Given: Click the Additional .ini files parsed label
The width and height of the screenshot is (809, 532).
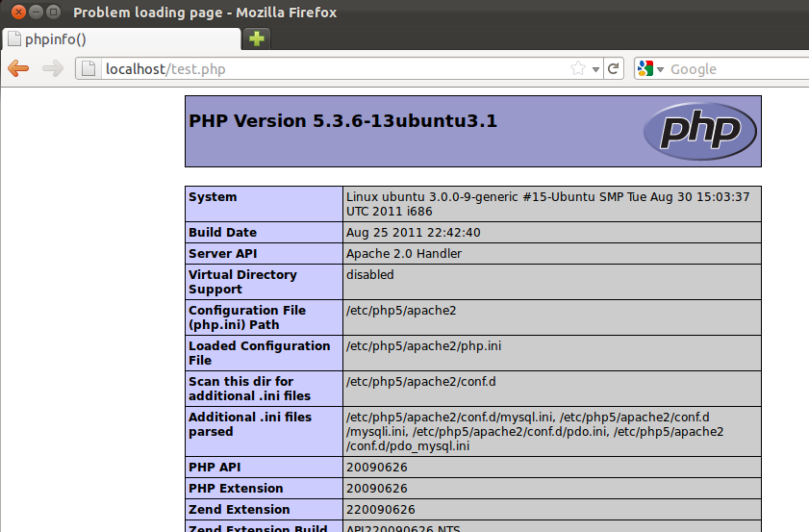Looking at the screenshot, I should click(250, 424).
